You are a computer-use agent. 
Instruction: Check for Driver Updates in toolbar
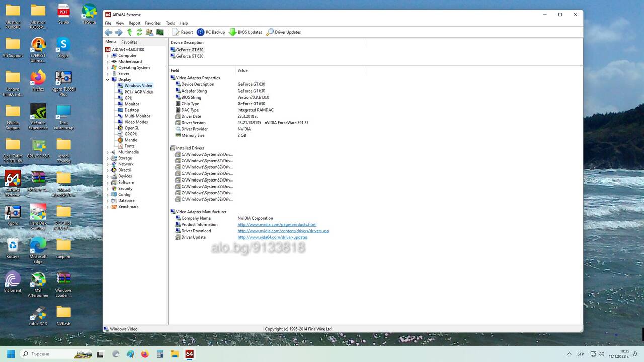coord(283,32)
